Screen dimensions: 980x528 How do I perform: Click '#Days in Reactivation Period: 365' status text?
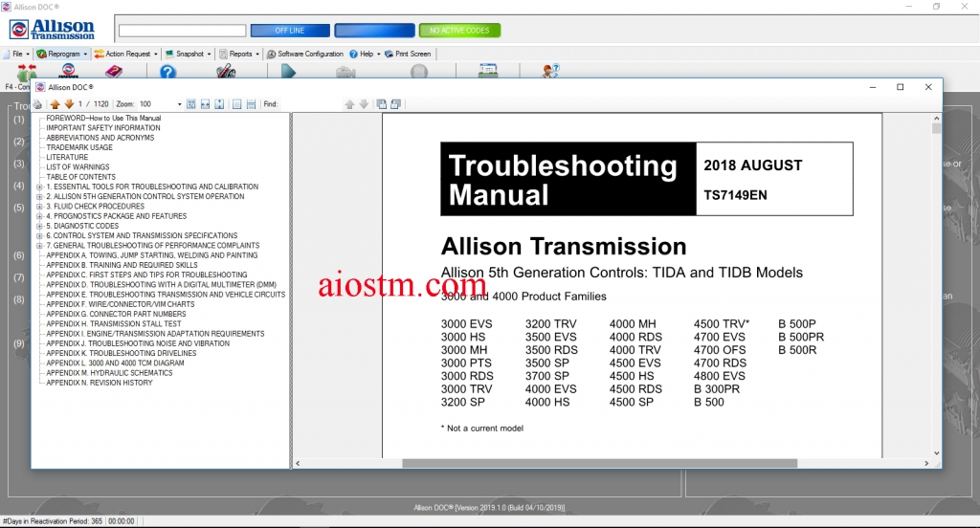click(x=53, y=521)
